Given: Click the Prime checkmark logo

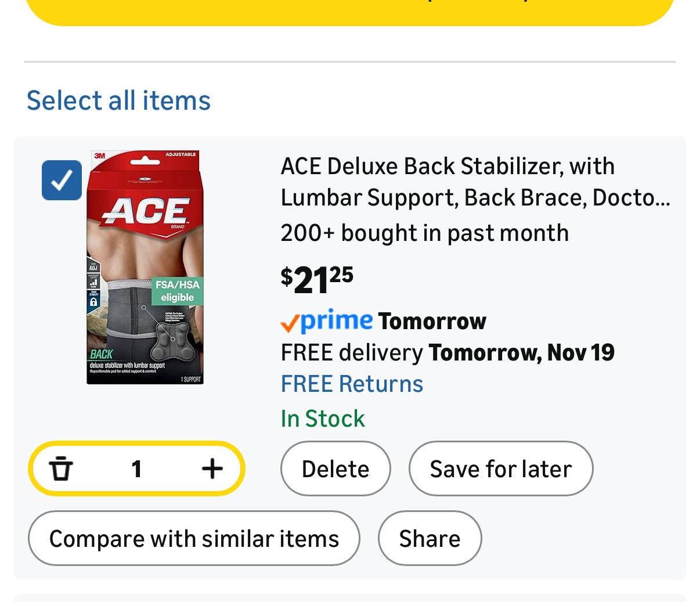Looking at the screenshot, I should tap(326, 320).
